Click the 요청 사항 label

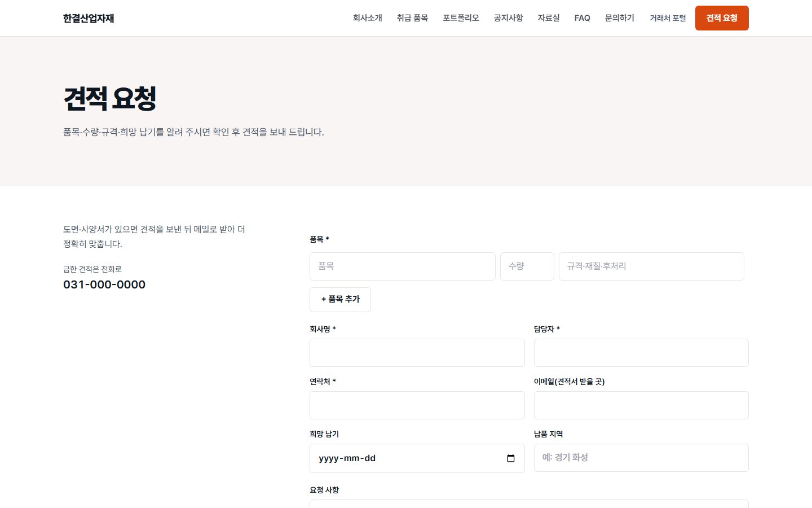click(x=324, y=490)
